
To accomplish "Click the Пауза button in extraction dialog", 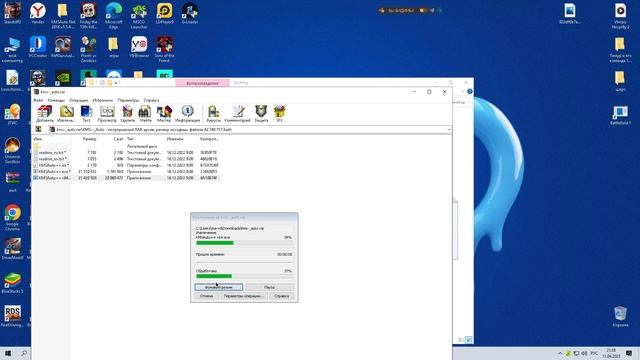I will pyautogui.click(x=269, y=287).
